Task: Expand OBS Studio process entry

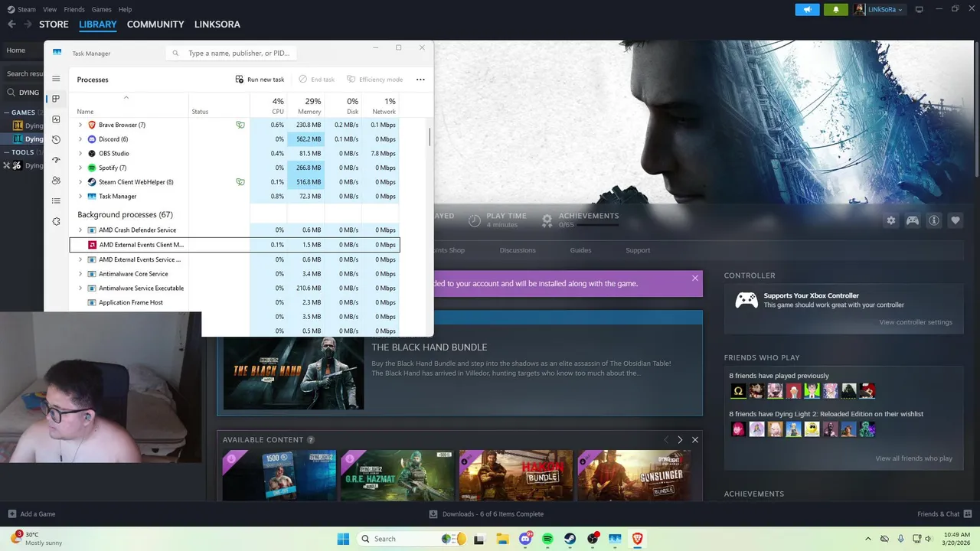Action: [80, 153]
